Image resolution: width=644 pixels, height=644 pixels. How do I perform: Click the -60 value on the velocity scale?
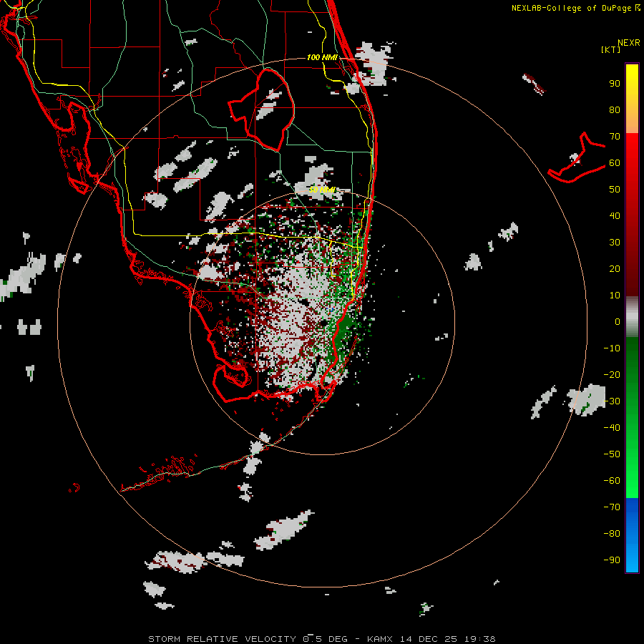(612, 481)
